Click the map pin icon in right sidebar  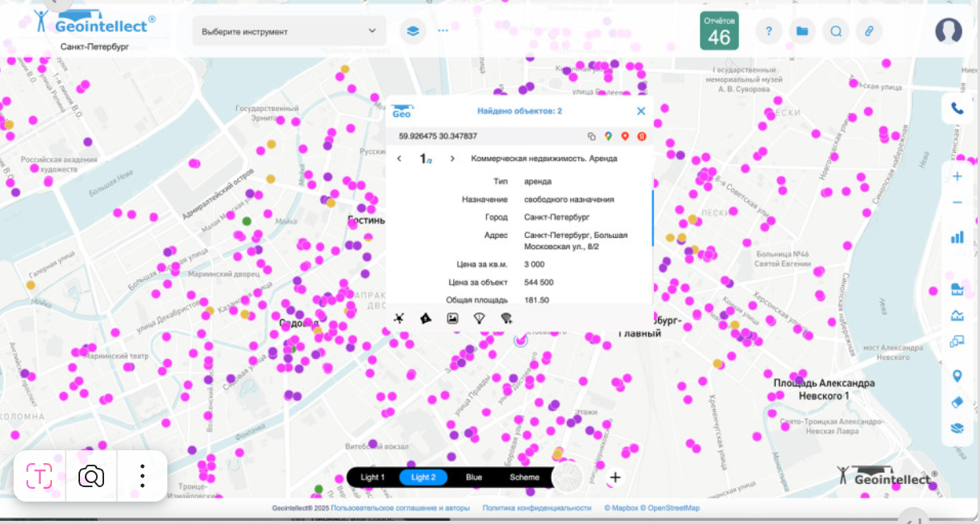pos(957,376)
